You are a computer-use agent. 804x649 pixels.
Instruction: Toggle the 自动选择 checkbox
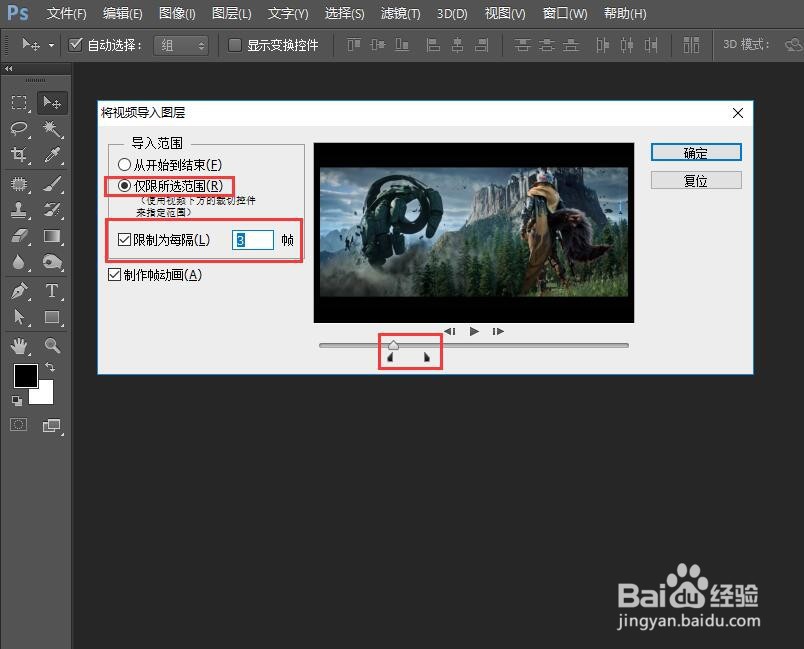(x=75, y=45)
